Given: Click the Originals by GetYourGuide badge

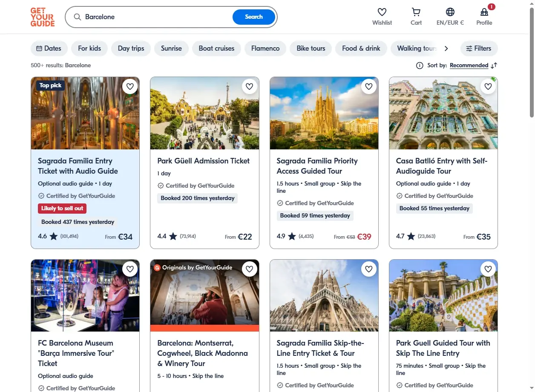Looking at the screenshot, I should click(x=193, y=268).
